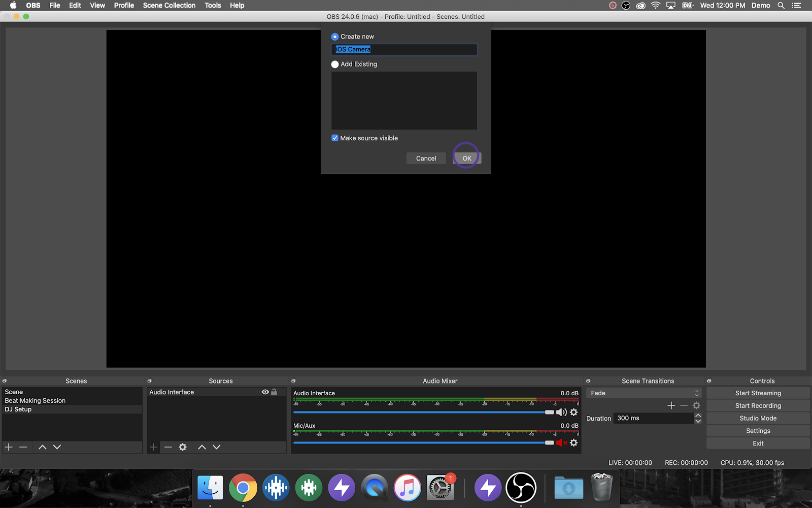The height and width of the screenshot is (508, 812).
Task: Move the source down in the Sources list
Action: [217, 447]
